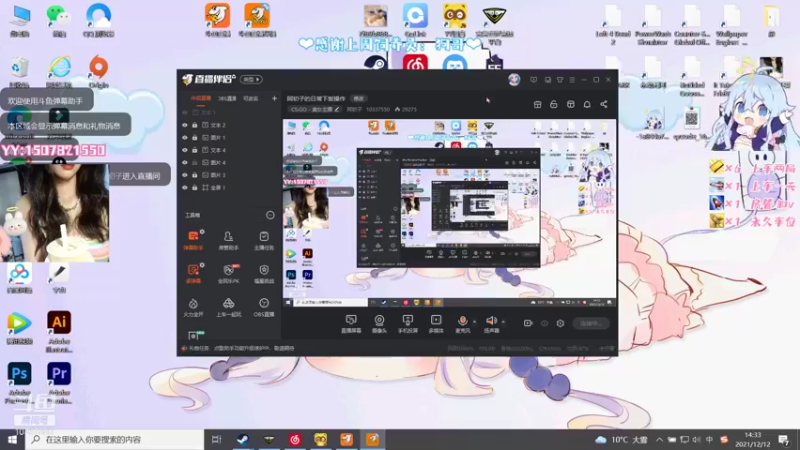Add a 摄像头 camera source
Viewport: 800px width, 450px height.
tap(379, 323)
